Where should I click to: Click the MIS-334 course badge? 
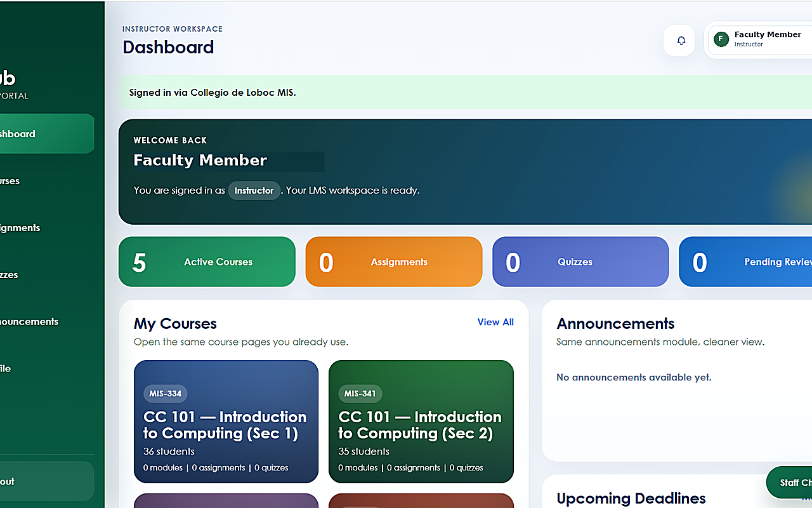166,394
